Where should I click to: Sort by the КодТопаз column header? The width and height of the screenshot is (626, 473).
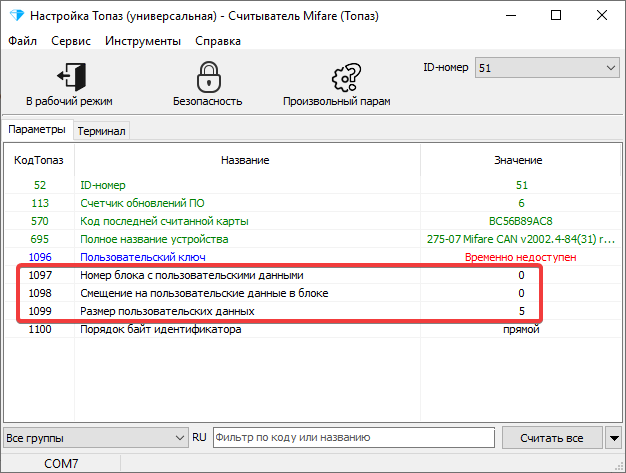coord(39,160)
